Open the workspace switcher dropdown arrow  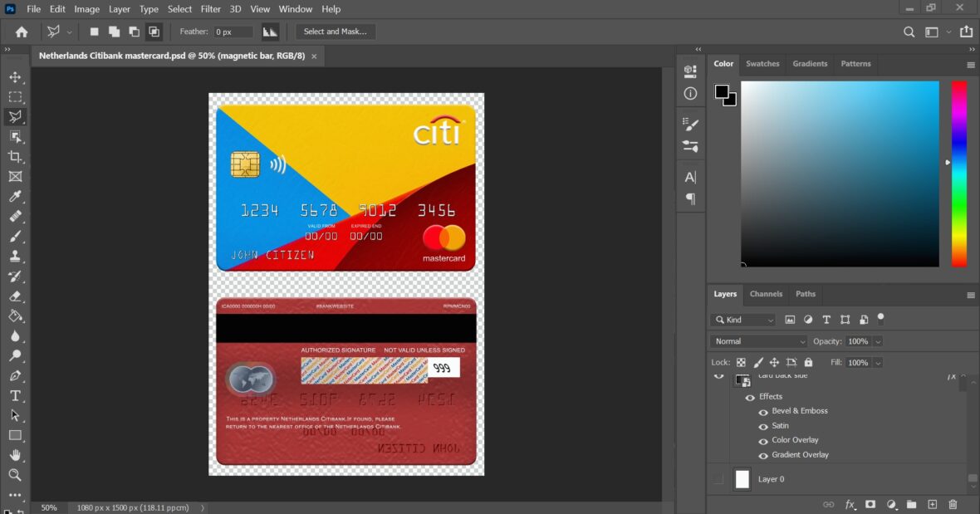pyautogui.click(x=948, y=32)
